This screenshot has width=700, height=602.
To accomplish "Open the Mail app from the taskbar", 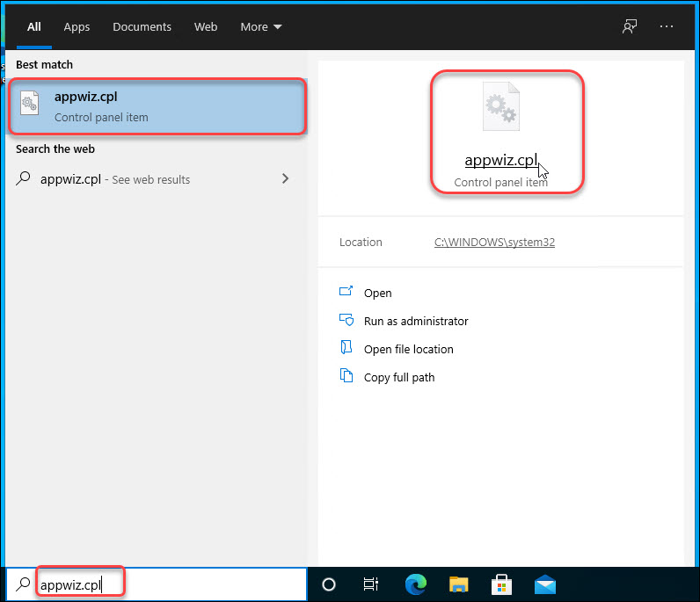I will (544, 584).
